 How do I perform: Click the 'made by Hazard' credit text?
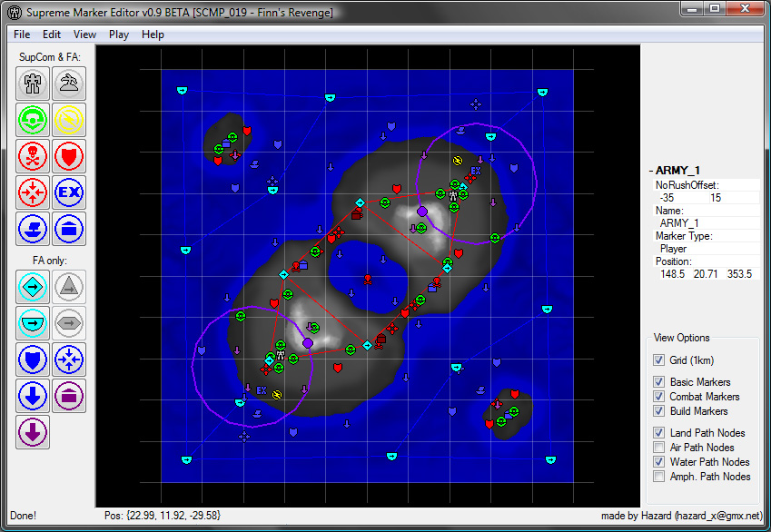tap(681, 516)
